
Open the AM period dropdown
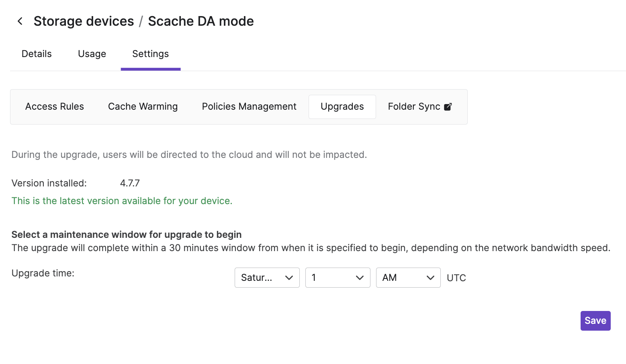[408, 278]
